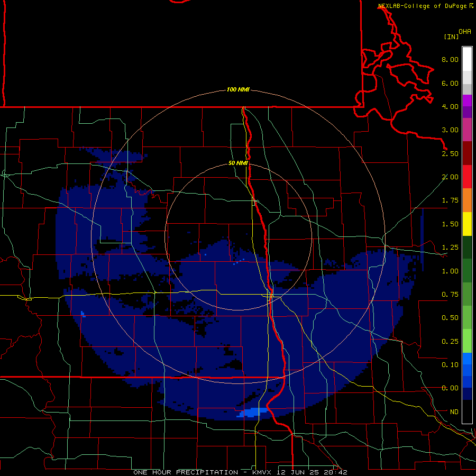Click the [IN] units label
The image size is (476, 476).
[x=451, y=36]
